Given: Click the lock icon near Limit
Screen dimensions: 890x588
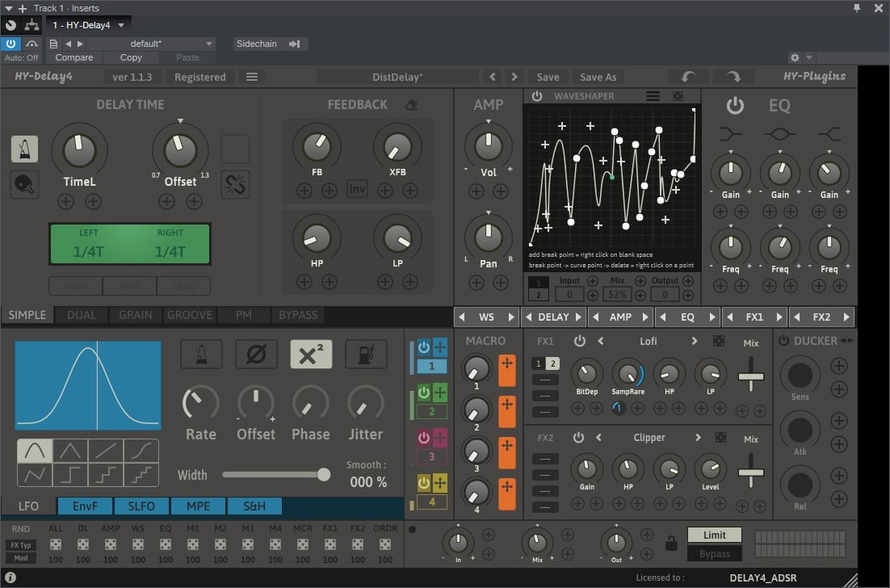Looking at the screenshot, I should click(x=670, y=543).
